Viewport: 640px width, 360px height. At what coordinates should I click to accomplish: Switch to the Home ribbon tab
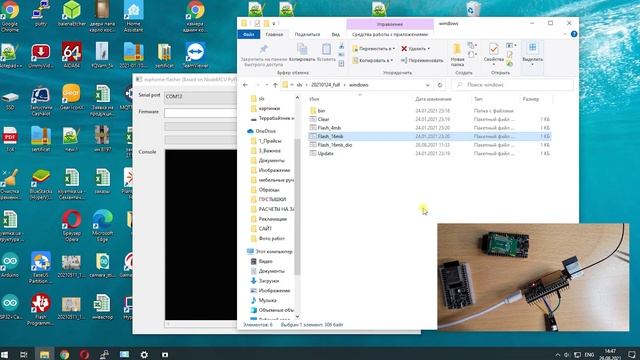point(274,35)
